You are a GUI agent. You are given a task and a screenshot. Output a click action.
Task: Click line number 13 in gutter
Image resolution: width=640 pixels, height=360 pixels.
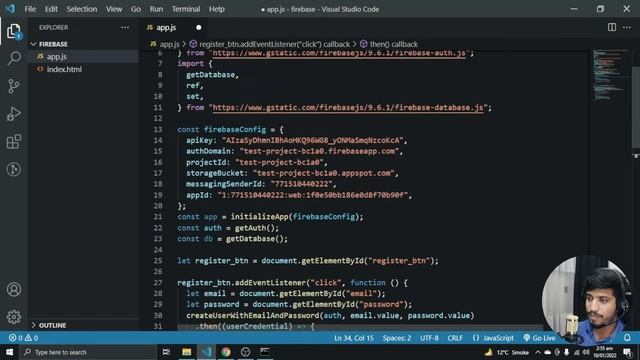click(x=158, y=129)
